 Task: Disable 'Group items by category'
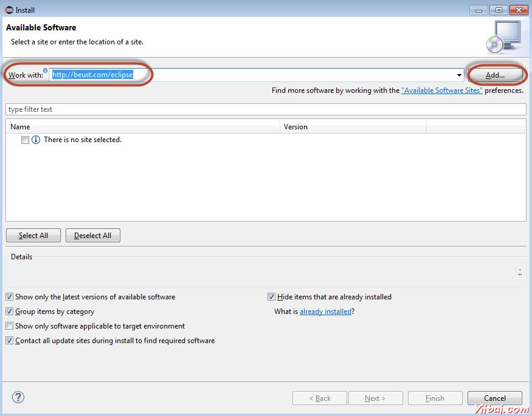pos(10,311)
